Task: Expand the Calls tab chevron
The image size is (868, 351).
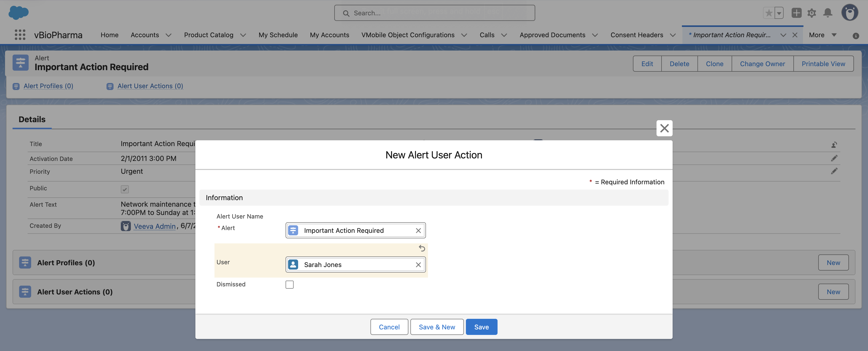Action: (504, 35)
